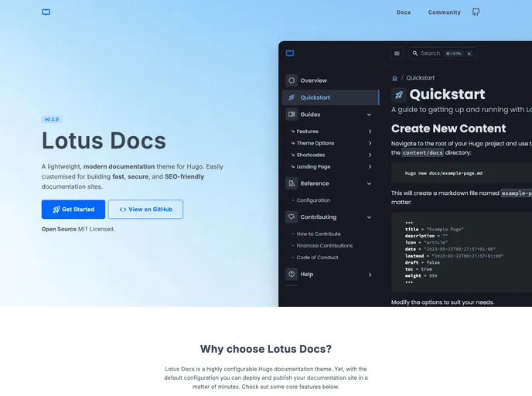Viewport: 532px width, 396px height.
Task: Click the Lotus Docs hero title
Action: pos(104,141)
